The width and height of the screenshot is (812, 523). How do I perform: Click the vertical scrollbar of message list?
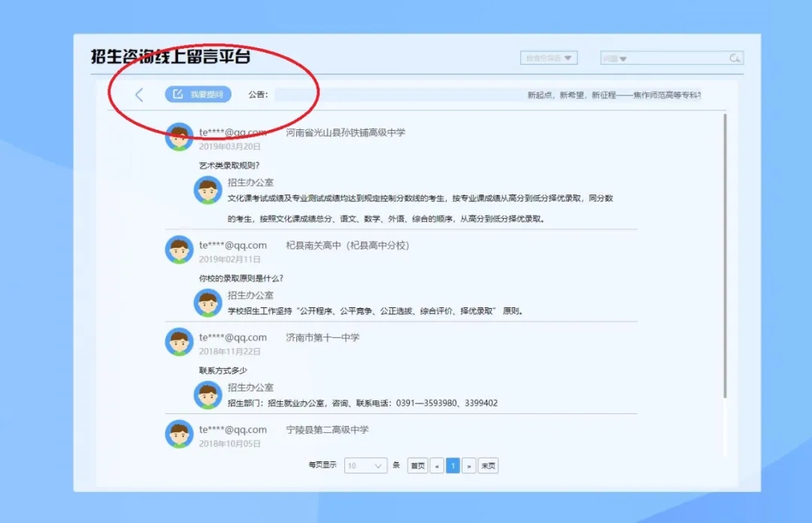725,256
